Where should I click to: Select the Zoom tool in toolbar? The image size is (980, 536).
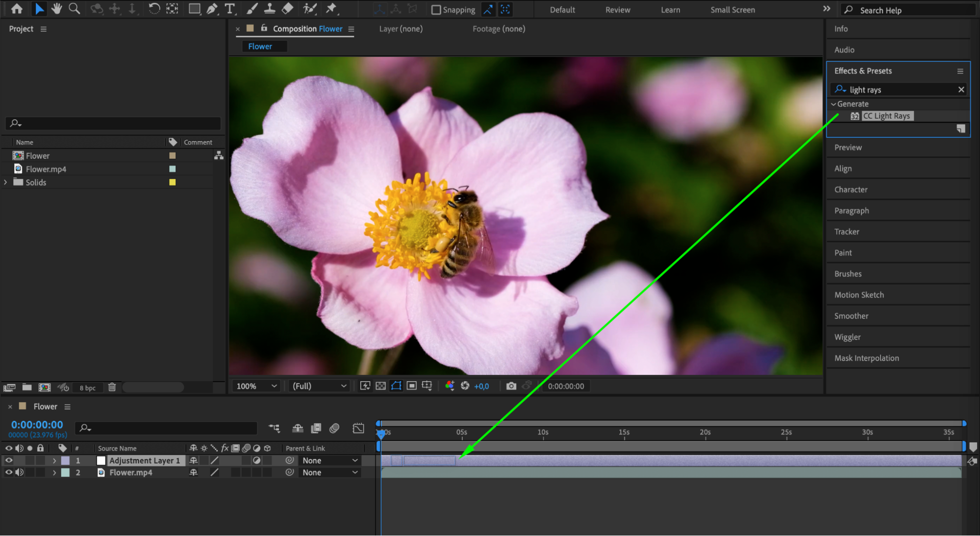point(74,8)
